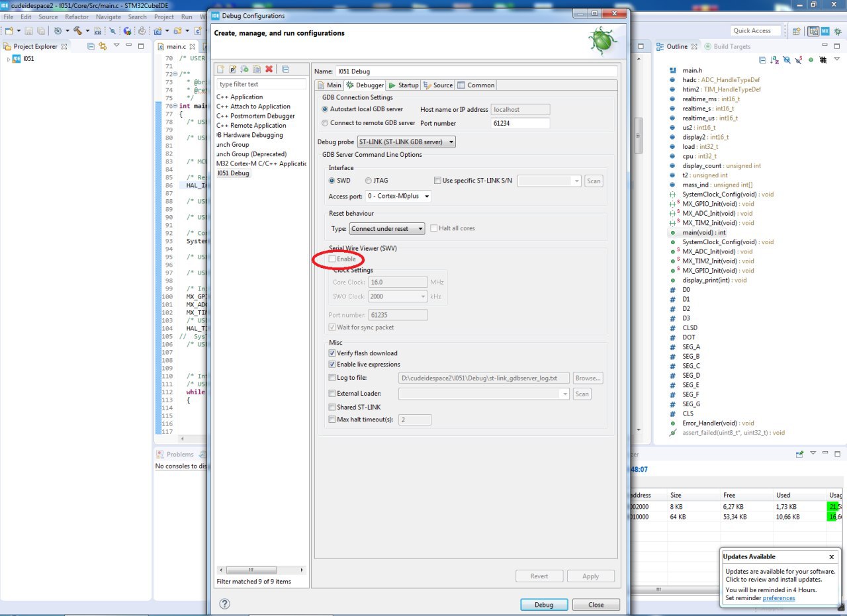Collapse all in Project Explorer toolbar
847x616 pixels.
click(91, 46)
